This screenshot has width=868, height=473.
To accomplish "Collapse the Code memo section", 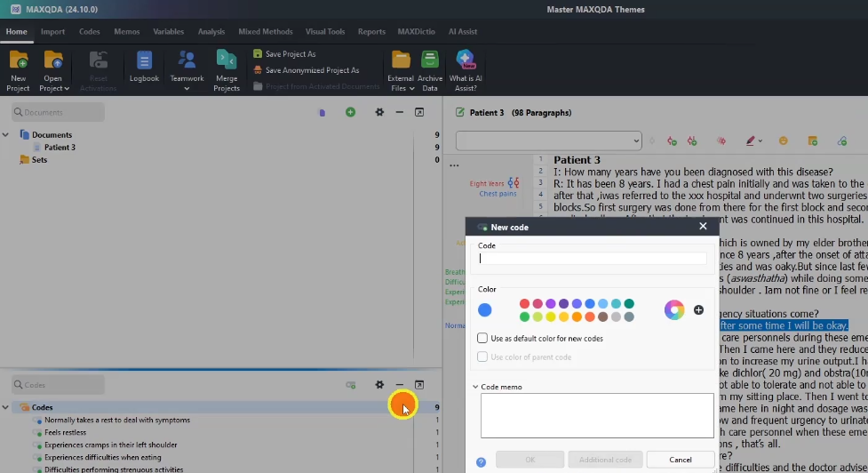I will pos(475,387).
